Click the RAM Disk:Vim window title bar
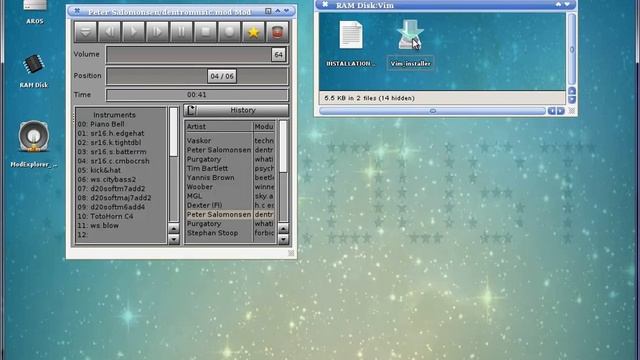Image resolution: width=640 pixels, height=360 pixels. (x=446, y=5)
